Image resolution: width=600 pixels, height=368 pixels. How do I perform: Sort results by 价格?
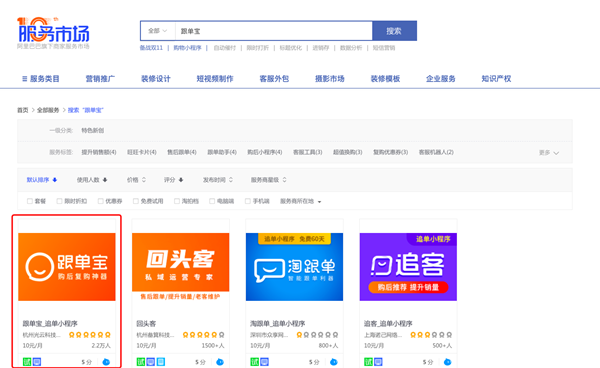pos(136,180)
